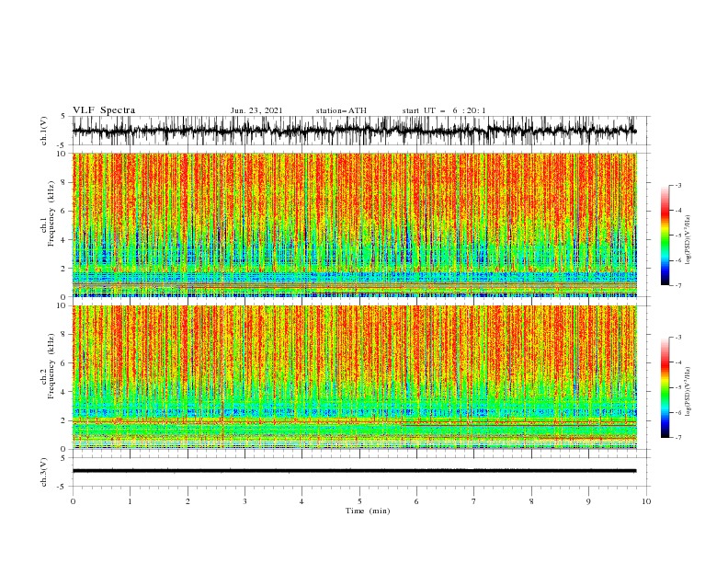The image size is (728, 563).
Task: Click the time axis tick label "5"
Action: [359, 501]
